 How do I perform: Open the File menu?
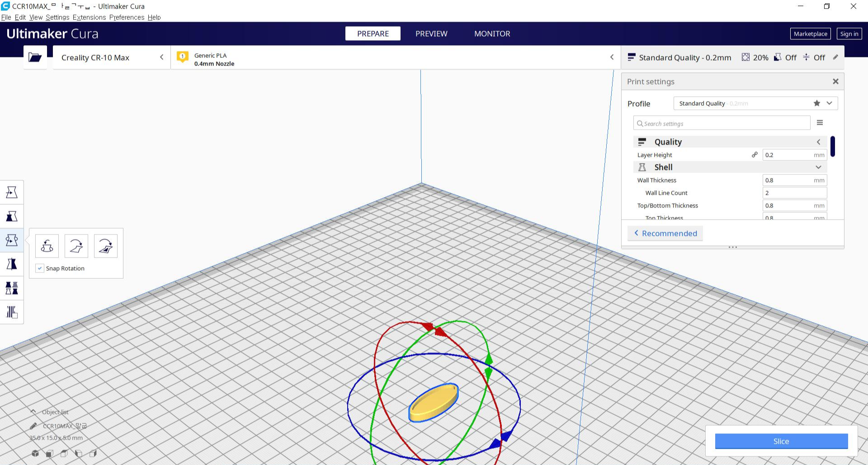click(x=6, y=17)
